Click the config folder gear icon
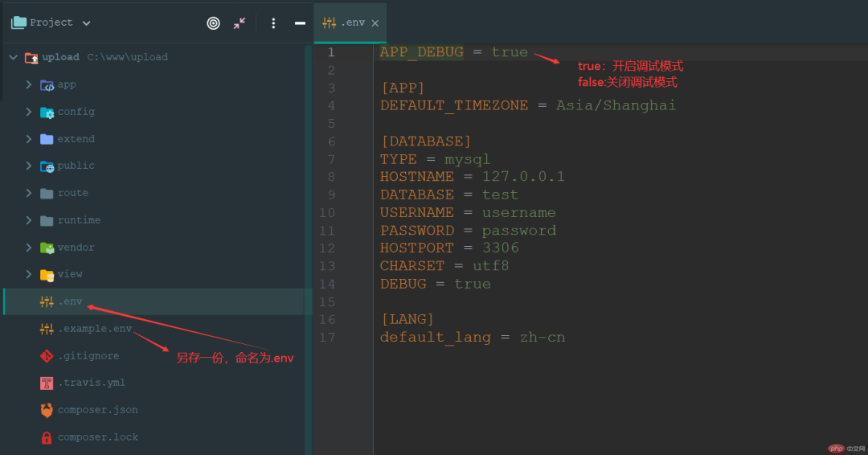868x455 pixels. tap(47, 113)
